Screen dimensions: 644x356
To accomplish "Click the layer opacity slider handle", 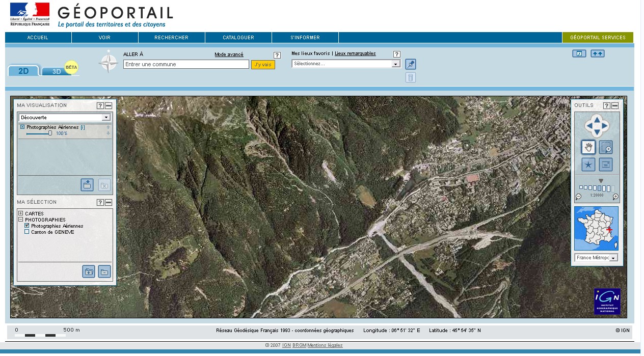I will tap(50, 133).
